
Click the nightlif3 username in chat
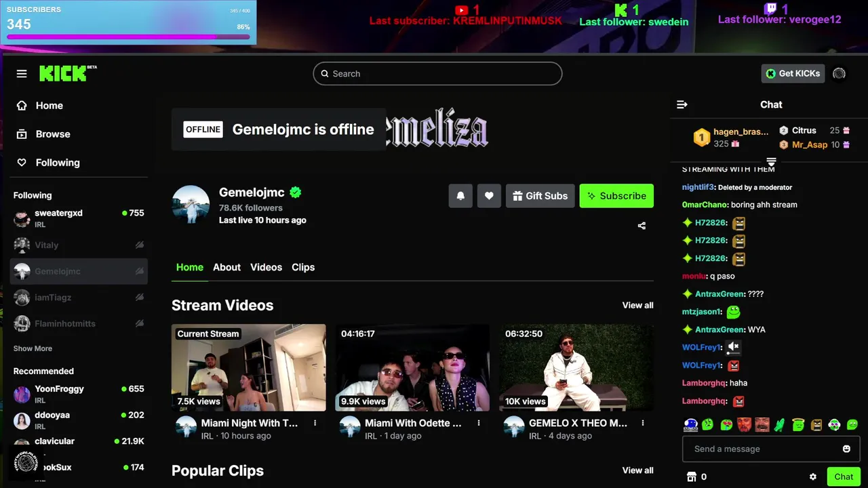tap(698, 187)
